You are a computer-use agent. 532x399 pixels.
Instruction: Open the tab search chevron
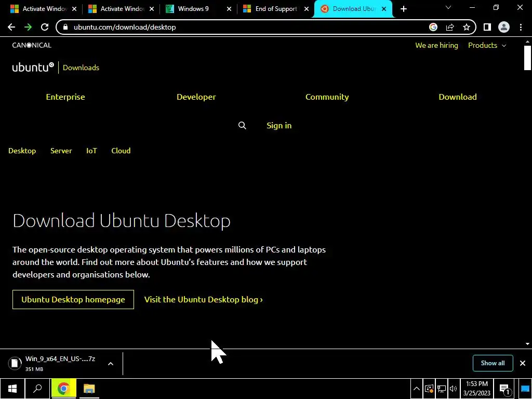point(448,7)
